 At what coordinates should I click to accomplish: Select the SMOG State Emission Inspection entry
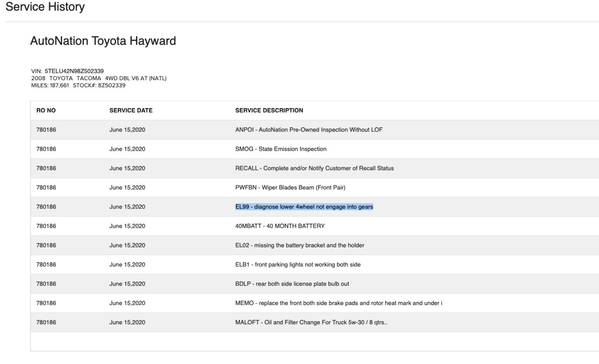coord(281,149)
